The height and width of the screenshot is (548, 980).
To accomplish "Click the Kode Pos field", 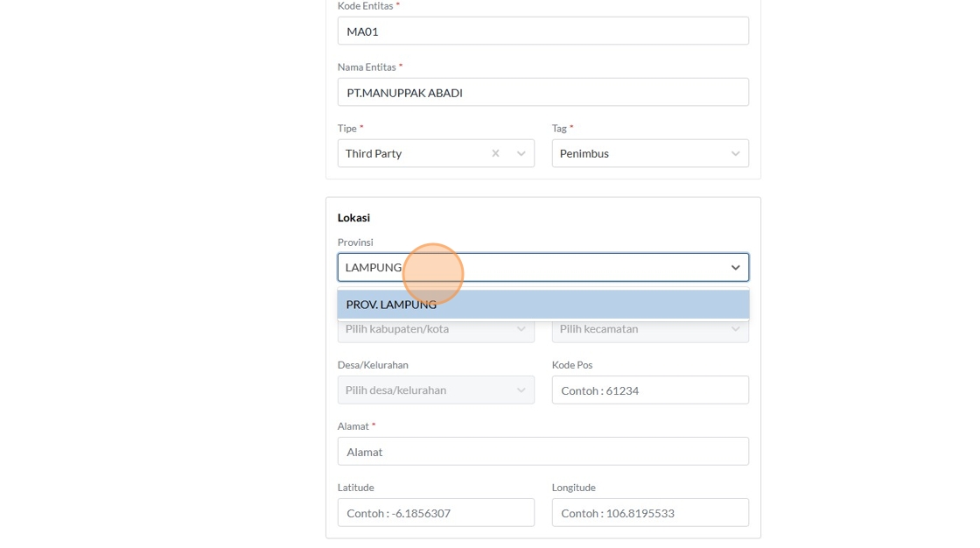I will (650, 390).
